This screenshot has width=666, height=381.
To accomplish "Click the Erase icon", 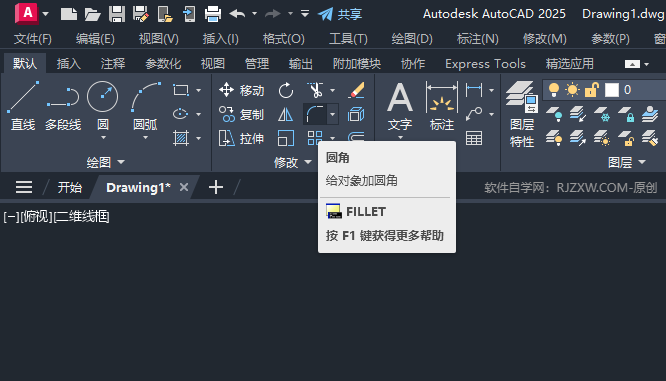I will (x=356, y=90).
